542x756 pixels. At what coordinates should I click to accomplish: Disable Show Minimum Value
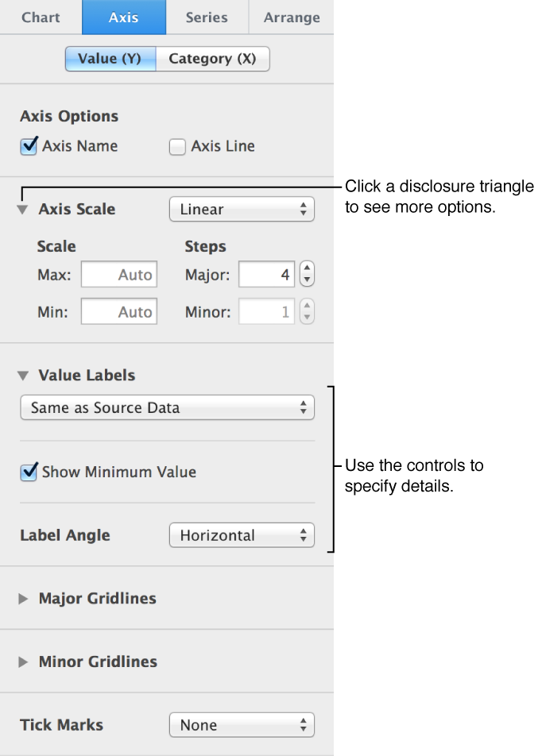[28, 472]
